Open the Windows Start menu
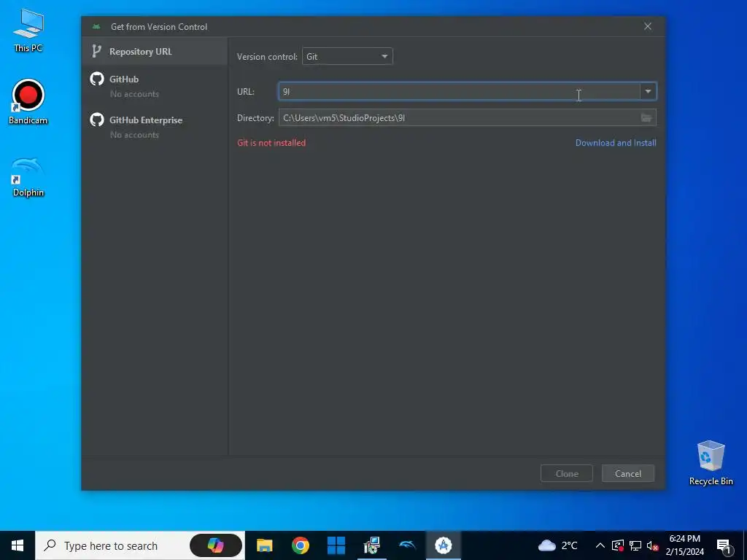The image size is (747, 560). (x=18, y=545)
